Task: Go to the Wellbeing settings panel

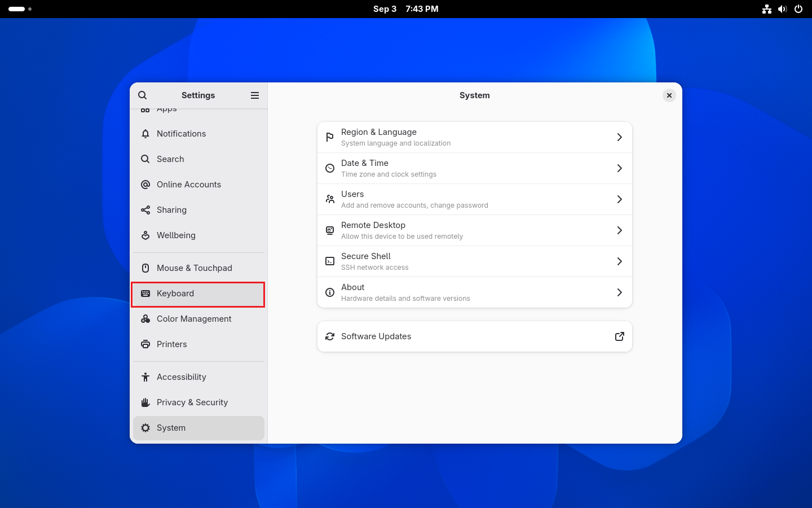Action: 198,235
